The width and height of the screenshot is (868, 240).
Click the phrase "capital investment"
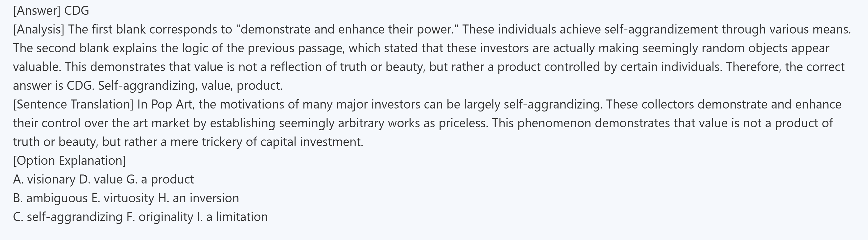(312, 142)
